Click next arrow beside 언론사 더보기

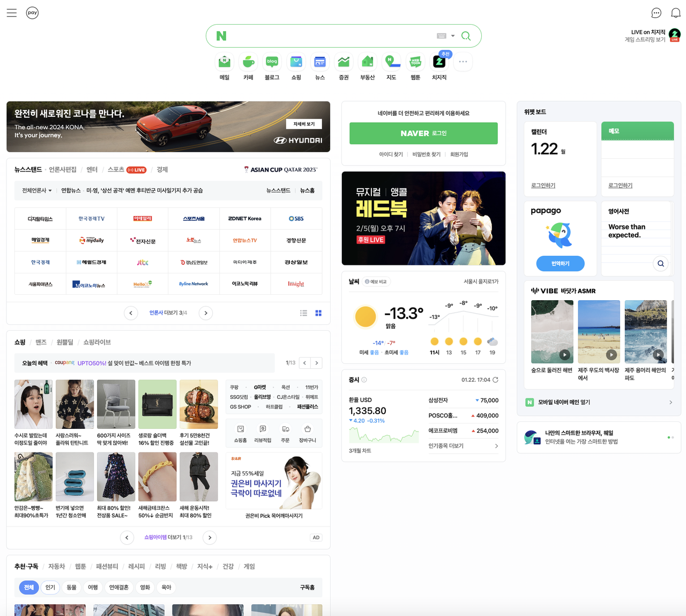[x=206, y=313]
